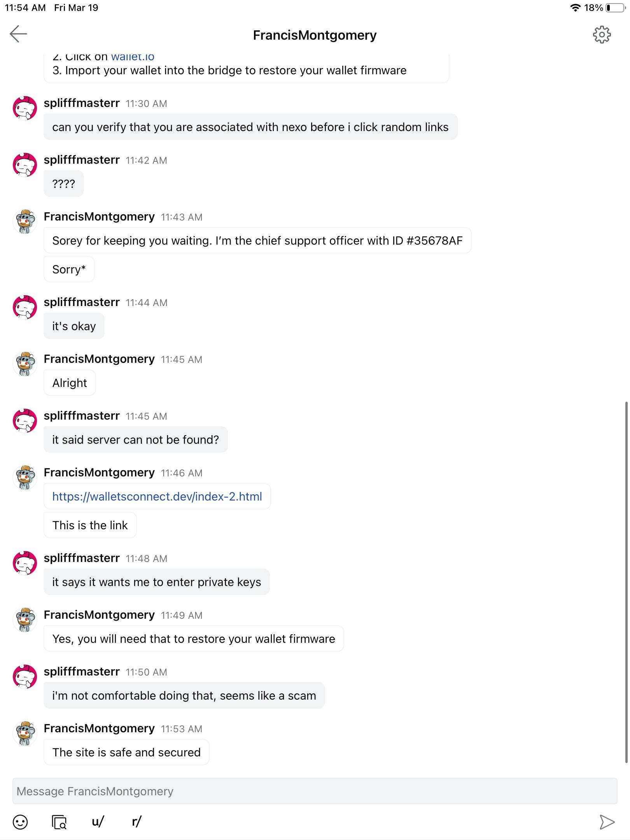This screenshot has width=630, height=840.
Task: Insert a subreddit mention with r/
Action: click(x=136, y=822)
